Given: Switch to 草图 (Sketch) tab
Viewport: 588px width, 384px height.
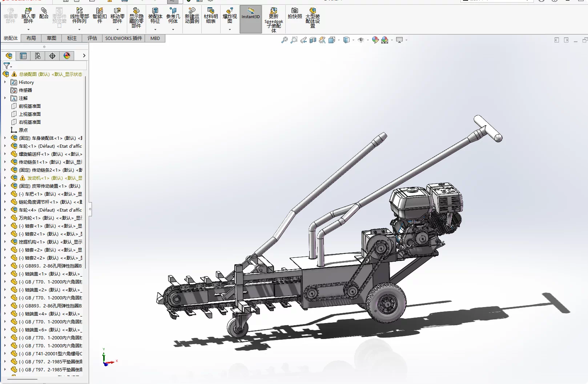Looking at the screenshot, I should click(52, 38).
